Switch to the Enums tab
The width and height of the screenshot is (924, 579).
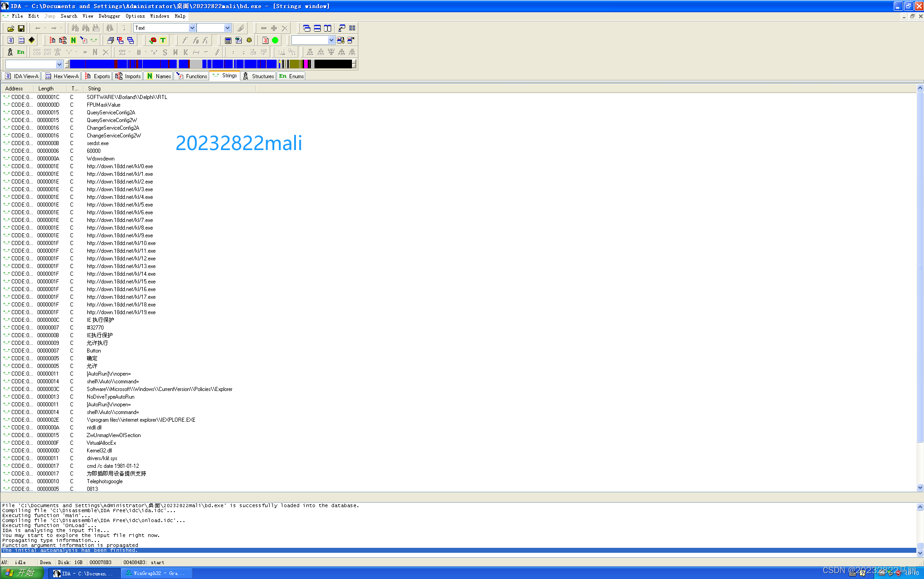(x=291, y=76)
